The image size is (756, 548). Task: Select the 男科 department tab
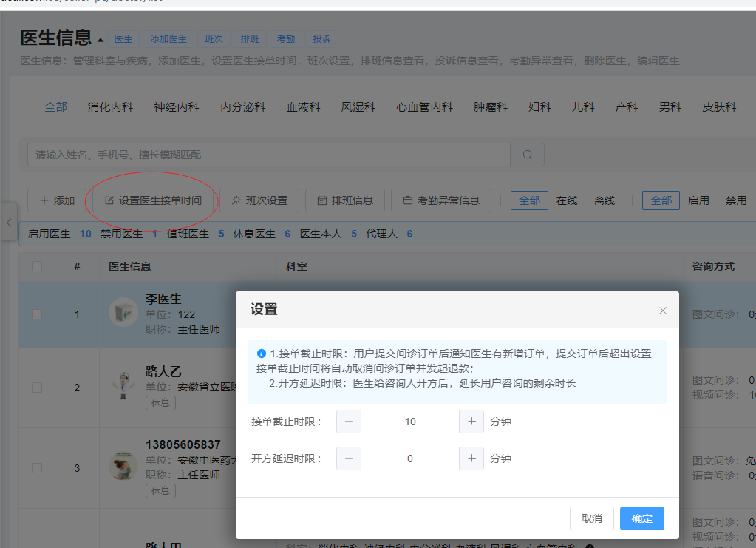point(670,107)
